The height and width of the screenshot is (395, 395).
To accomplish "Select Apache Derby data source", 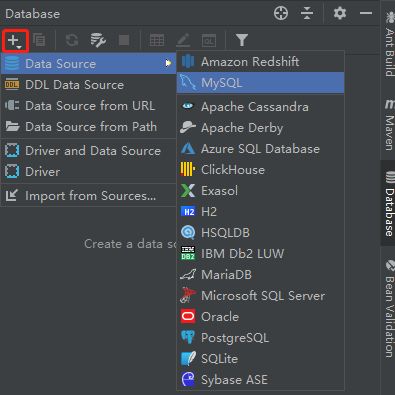I will tap(260, 128).
